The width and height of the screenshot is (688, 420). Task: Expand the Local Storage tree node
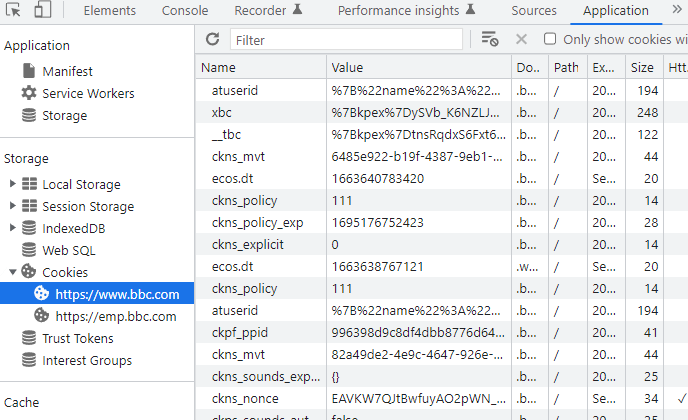(12, 184)
